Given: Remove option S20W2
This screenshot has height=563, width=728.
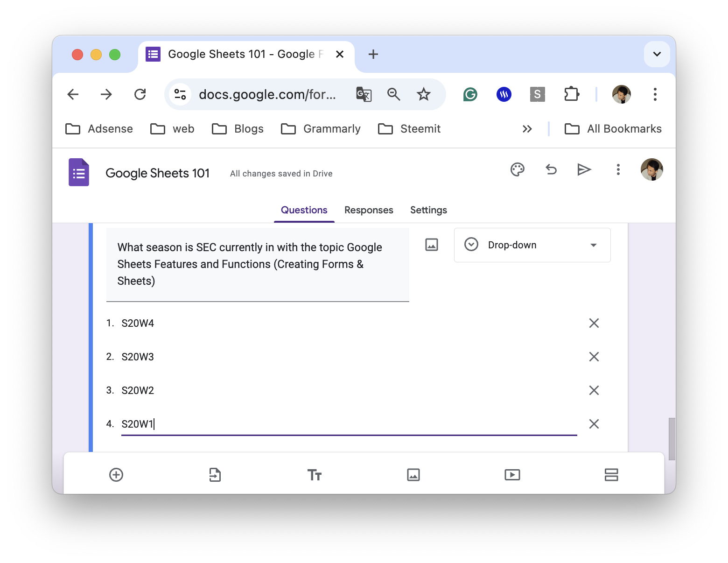Looking at the screenshot, I should tap(594, 390).
